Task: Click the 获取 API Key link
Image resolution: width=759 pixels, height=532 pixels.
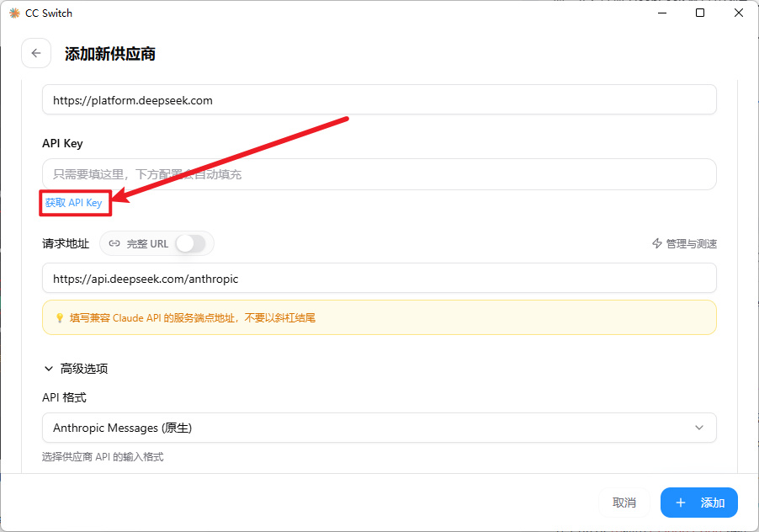Action: pos(73,202)
